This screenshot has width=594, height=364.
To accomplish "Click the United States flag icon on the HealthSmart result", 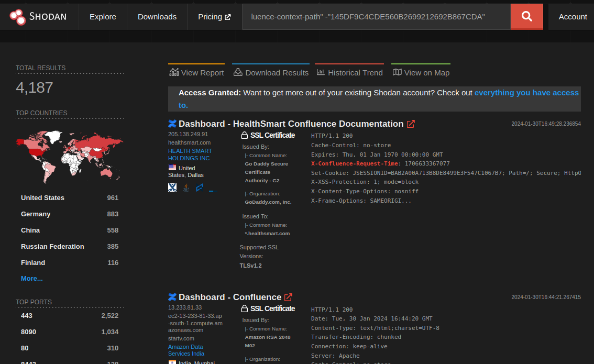I will (x=172, y=168).
